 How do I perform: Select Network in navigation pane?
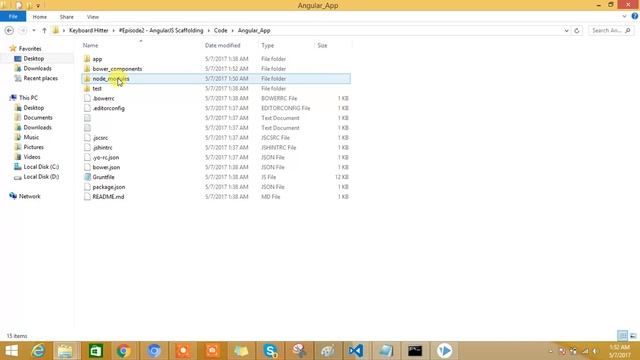pyautogui.click(x=29, y=196)
